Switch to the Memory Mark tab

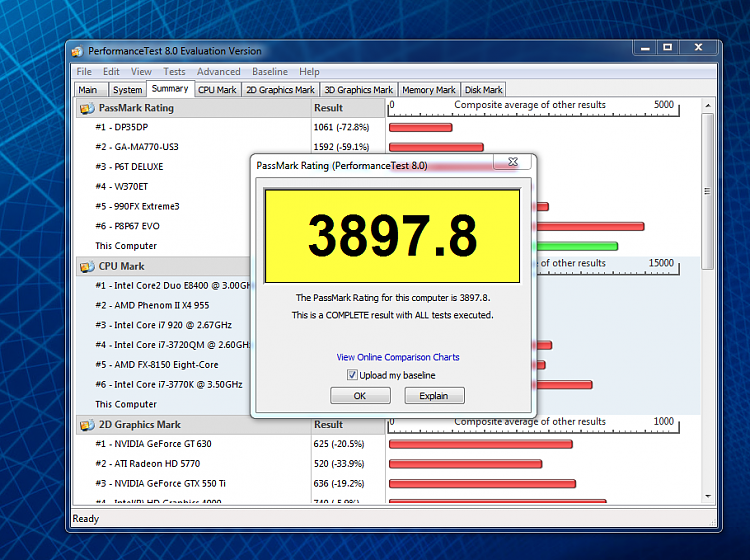[x=429, y=90]
